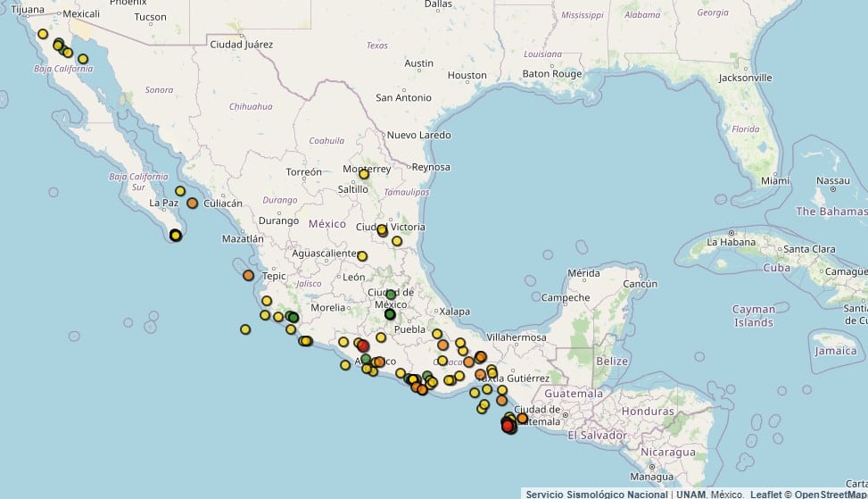Click the yellow marker right of Aguascalientes
868x499 pixels.
coord(362,257)
